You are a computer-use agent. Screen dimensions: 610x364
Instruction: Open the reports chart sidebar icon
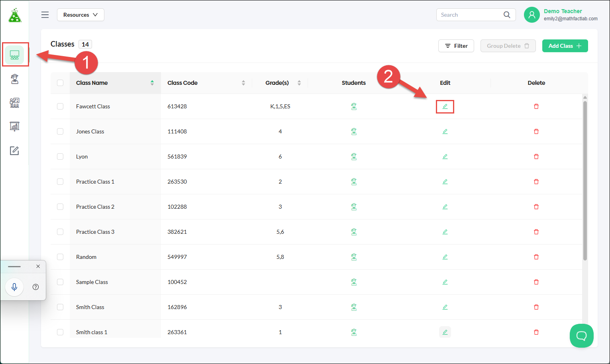[x=14, y=127]
